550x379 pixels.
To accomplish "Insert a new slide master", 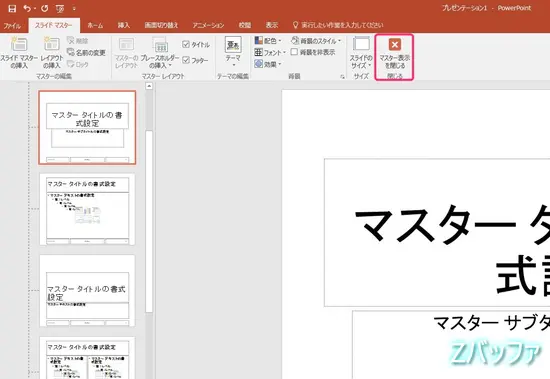I will point(19,53).
